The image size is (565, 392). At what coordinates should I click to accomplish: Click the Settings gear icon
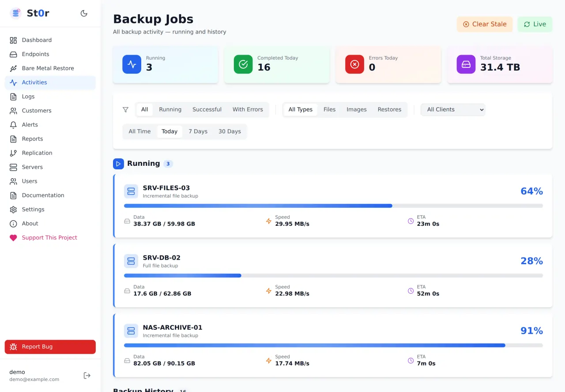tap(13, 209)
